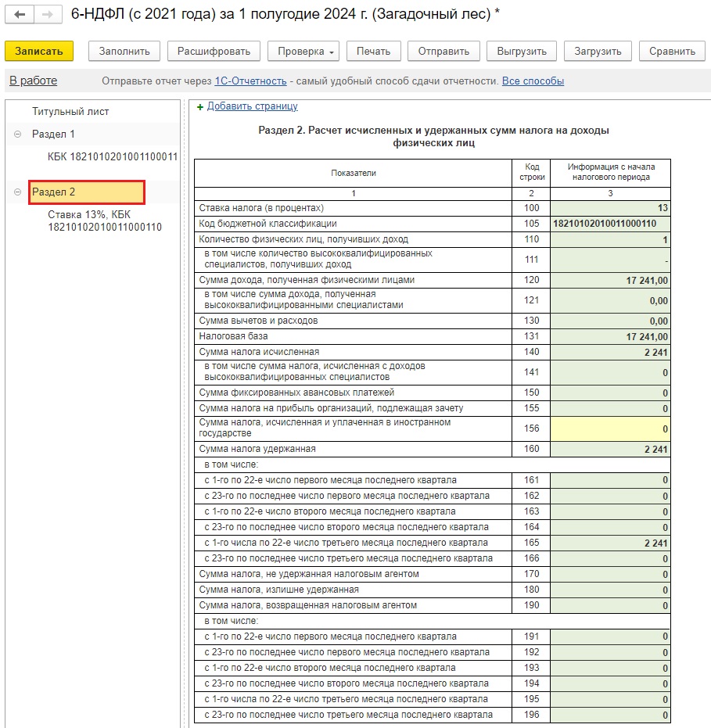Open the Проверка dropdown menu

point(303,51)
